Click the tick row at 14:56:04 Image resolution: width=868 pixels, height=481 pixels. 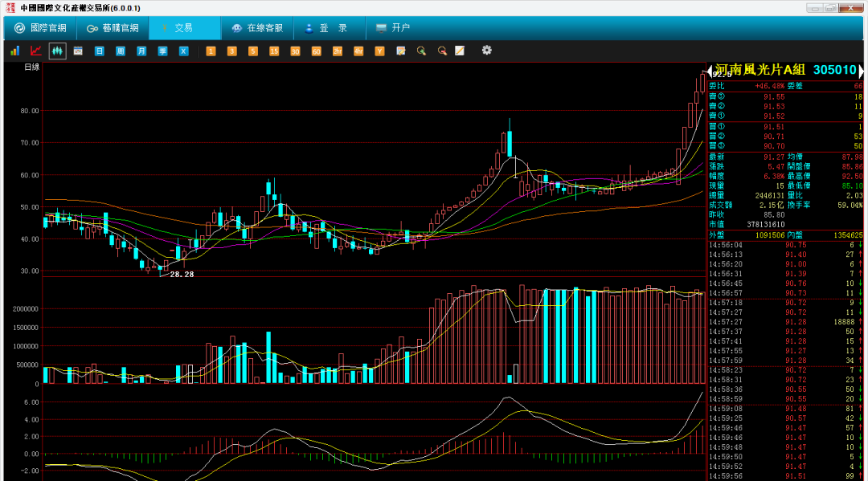(x=785, y=245)
